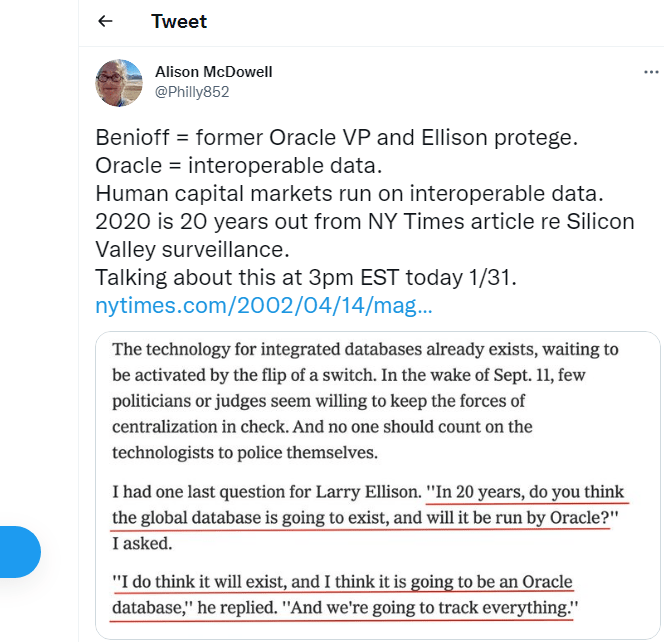This screenshot has width=664, height=642.
Task: Open Alison McDowell's profile picture
Action: pos(119,82)
